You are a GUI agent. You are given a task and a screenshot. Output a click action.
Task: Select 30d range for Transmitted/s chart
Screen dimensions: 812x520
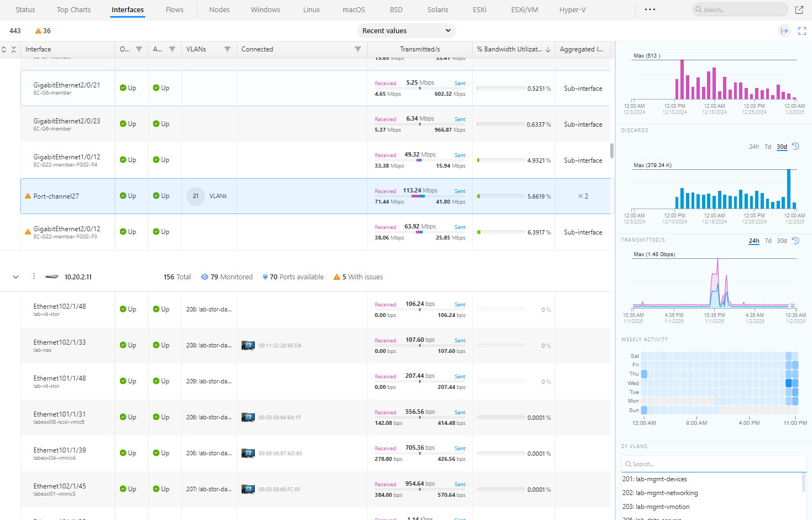tap(782, 241)
